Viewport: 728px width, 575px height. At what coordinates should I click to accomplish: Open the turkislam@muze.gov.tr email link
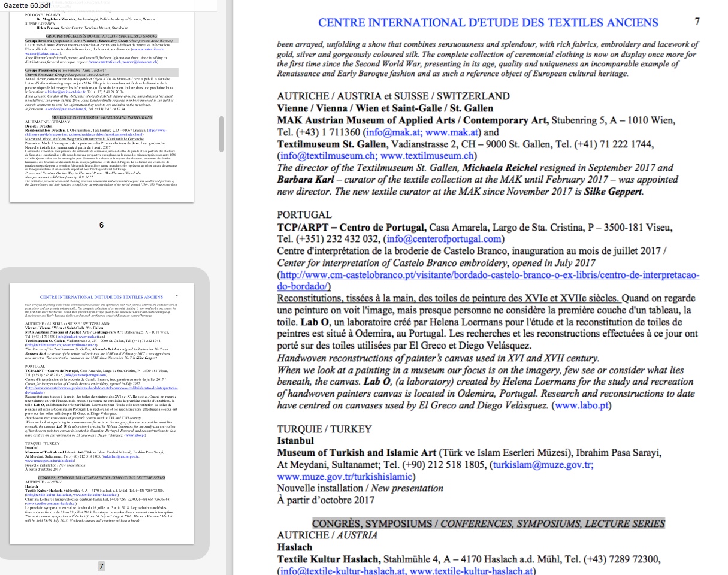click(x=543, y=465)
